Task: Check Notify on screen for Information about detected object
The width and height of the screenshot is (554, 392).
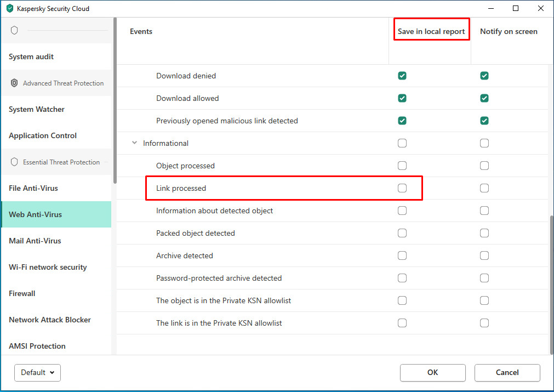Action: click(x=484, y=211)
